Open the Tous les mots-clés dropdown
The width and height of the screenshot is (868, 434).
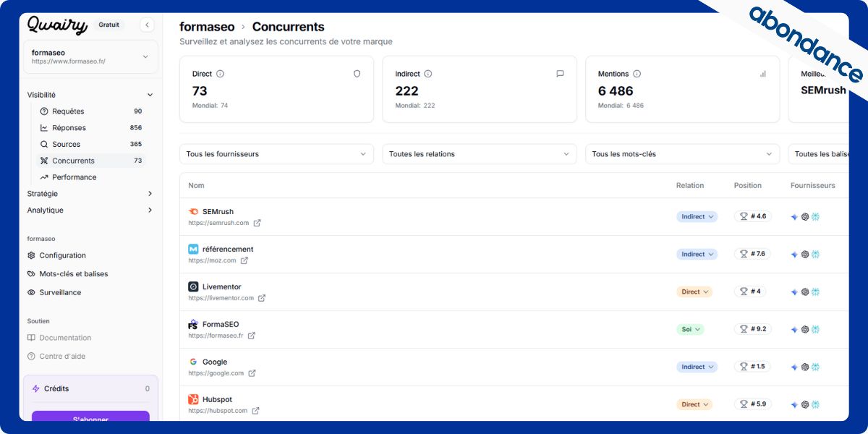pyautogui.click(x=682, y=154)
